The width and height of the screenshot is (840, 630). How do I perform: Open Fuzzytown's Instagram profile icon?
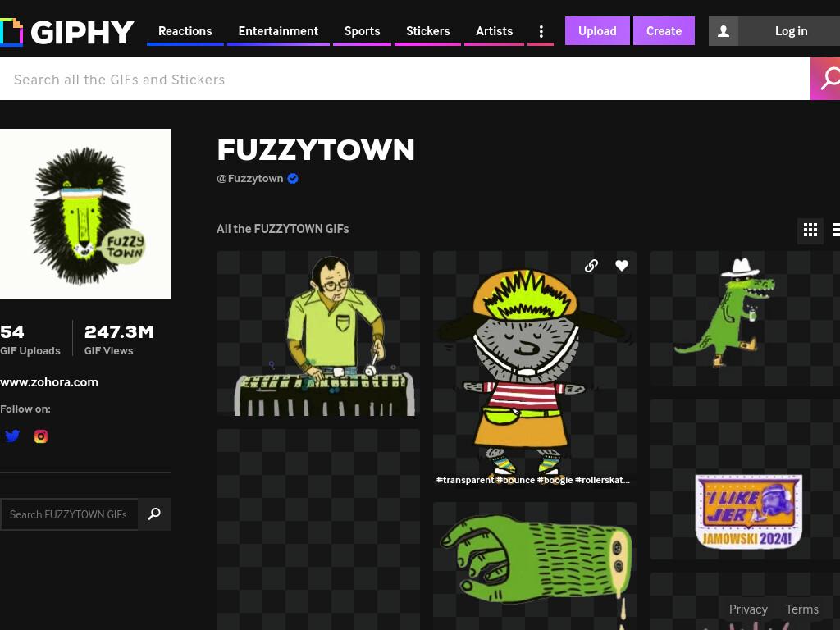point(41,436)
